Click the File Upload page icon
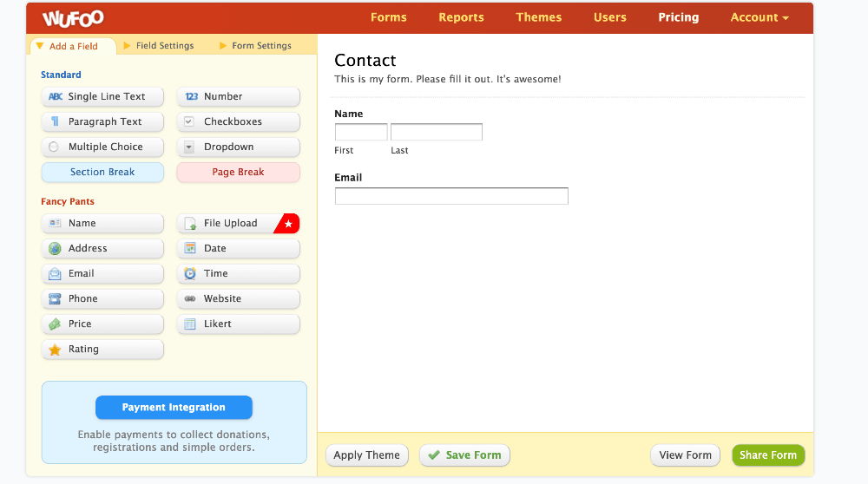This screenshot has height=484, width=868. 190,224
